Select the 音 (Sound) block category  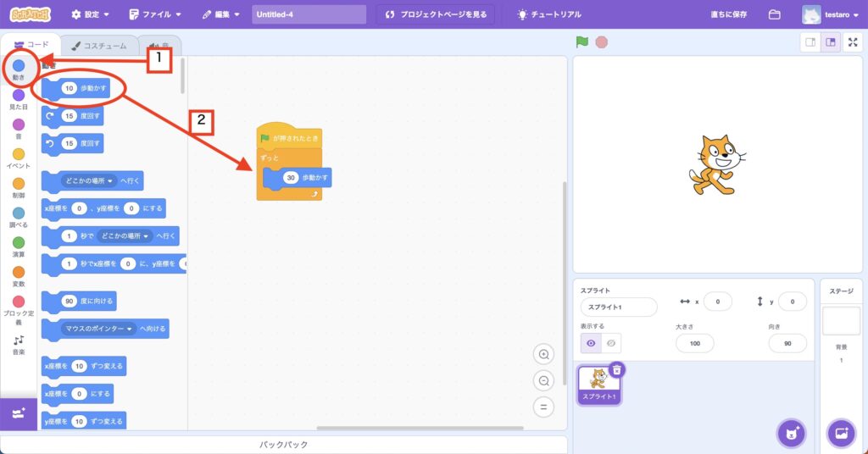coord(19,129)
